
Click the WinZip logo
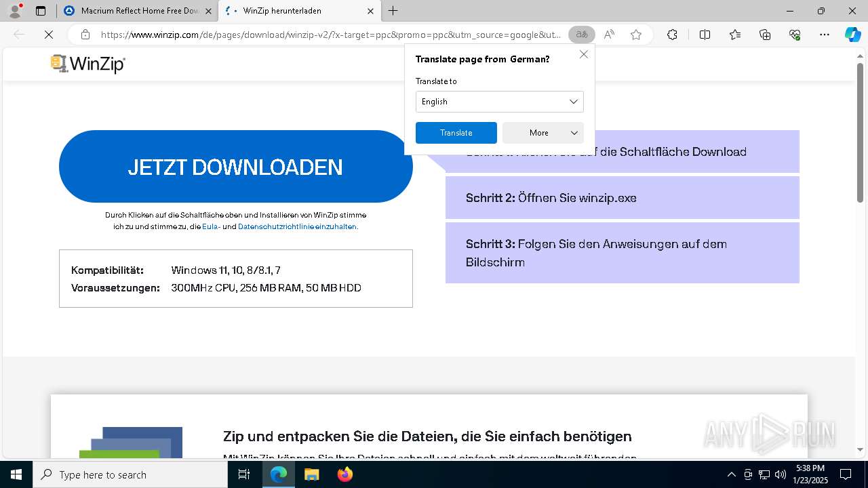88,64
